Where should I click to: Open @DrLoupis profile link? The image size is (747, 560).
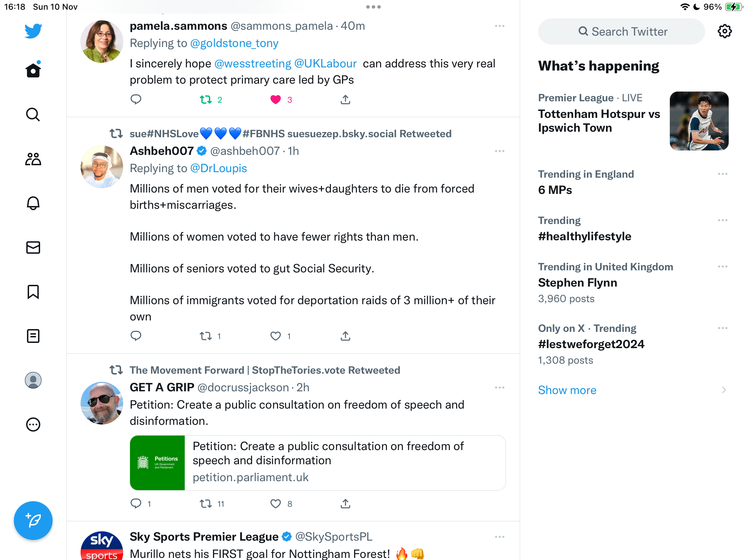(x=219, y=168)
